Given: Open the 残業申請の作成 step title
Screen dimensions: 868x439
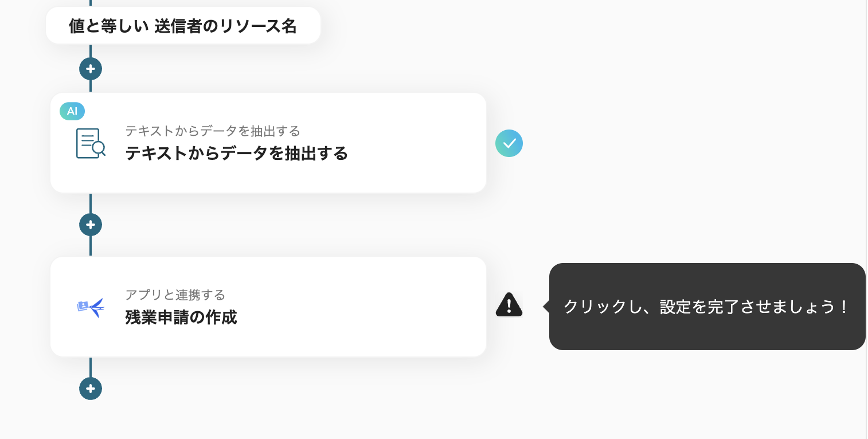Looking at the screenshot, I should pyautogui.click(x=181, y=318).
